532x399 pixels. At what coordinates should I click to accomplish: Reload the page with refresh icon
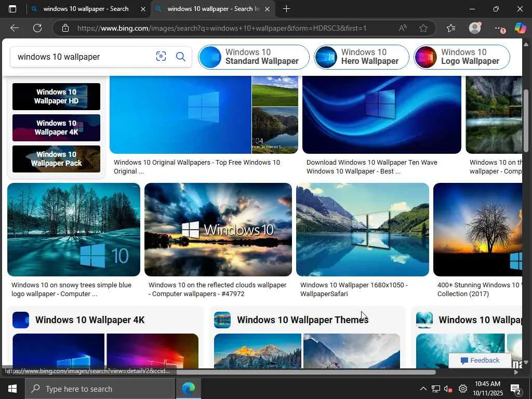pos(37,28)
